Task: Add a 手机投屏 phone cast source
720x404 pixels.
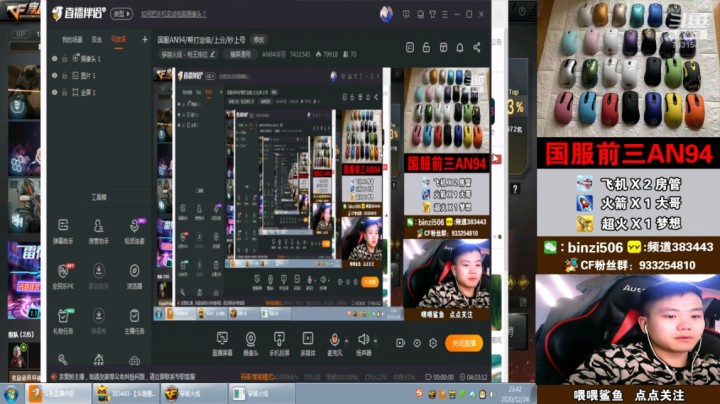Action: pos(279,343)
